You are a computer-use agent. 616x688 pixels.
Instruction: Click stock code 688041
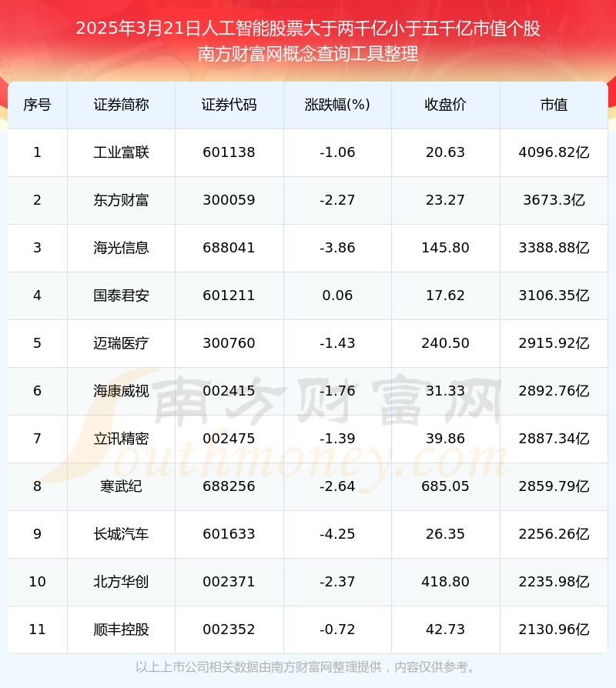pos(229,248)
